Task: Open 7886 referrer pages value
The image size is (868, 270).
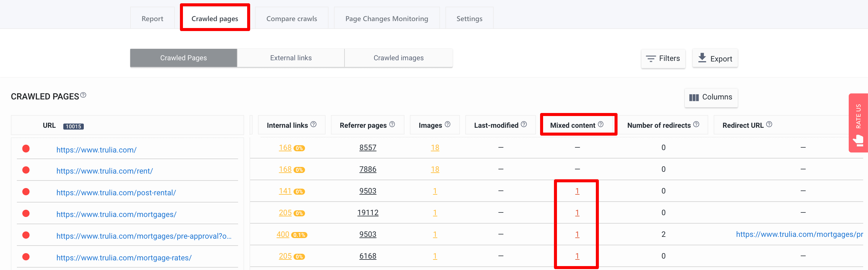Action: click(368, 169)
